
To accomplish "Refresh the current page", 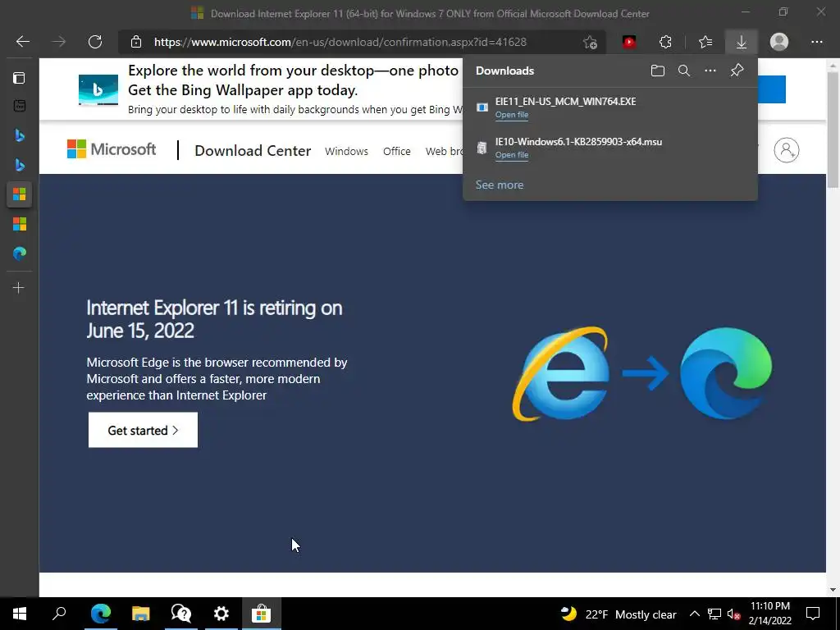I will point(95,42).
